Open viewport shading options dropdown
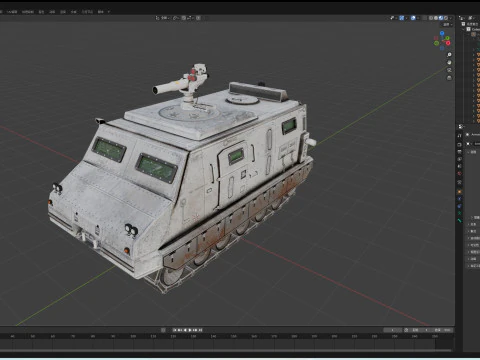Viewport: 480px width, 360px height. (x=450, y=18)
